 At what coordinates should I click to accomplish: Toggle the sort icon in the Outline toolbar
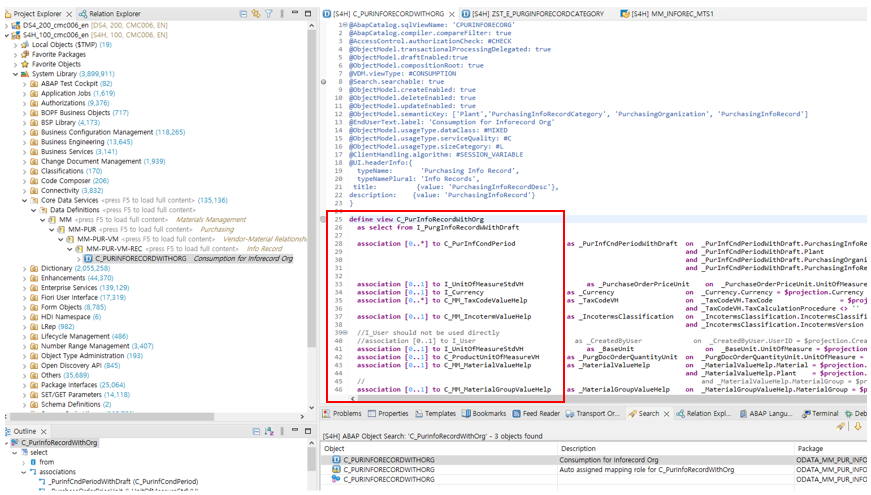click(x=269, y=431)
